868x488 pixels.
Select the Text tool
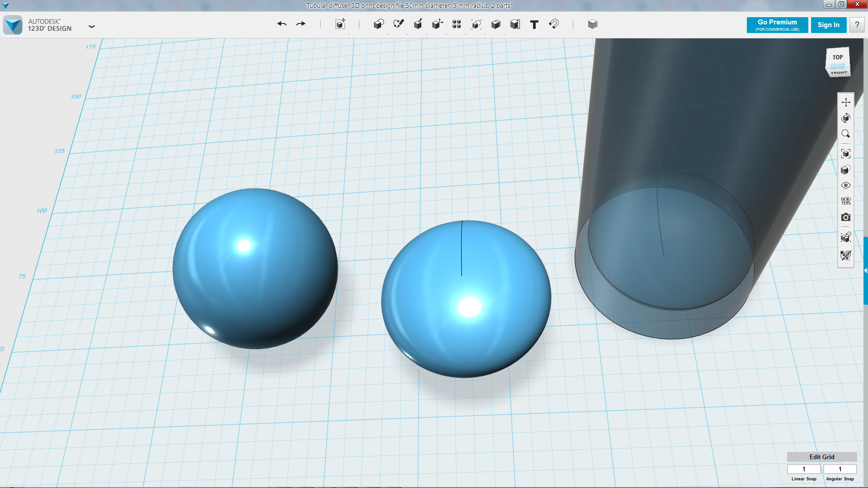pyautogui.click(x=534, y=24)
